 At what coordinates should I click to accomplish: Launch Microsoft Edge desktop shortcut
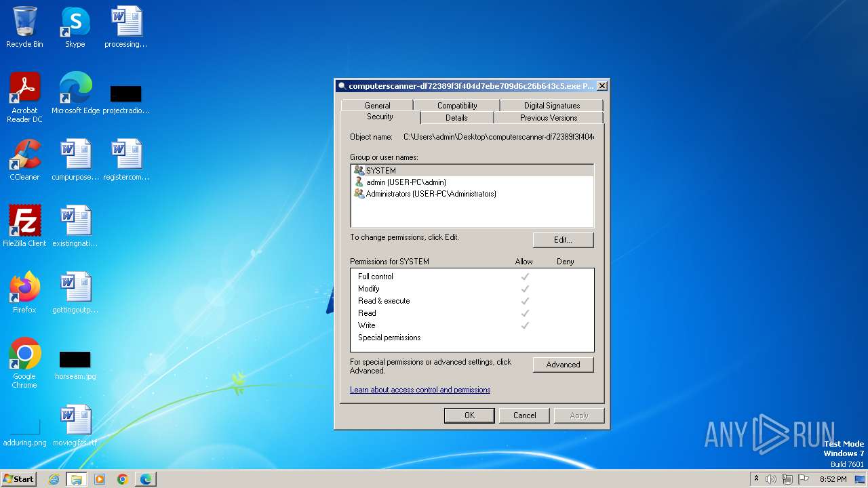point(75,94)
